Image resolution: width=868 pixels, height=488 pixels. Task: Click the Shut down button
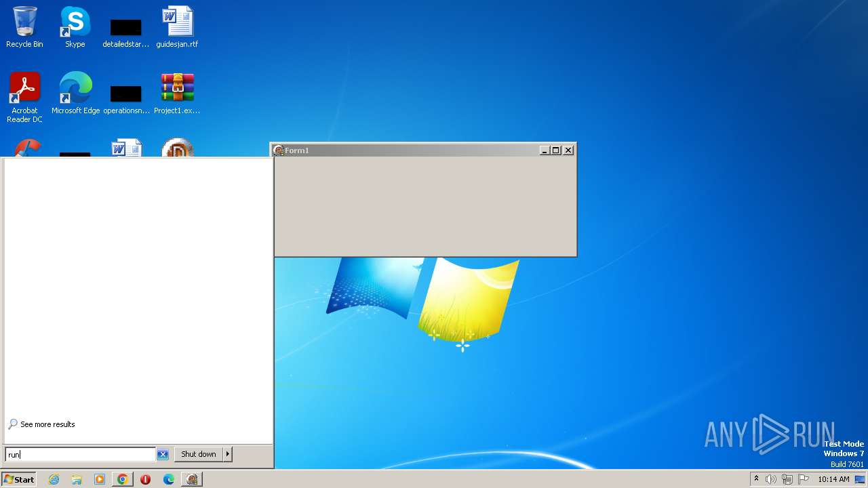[199, 454]
